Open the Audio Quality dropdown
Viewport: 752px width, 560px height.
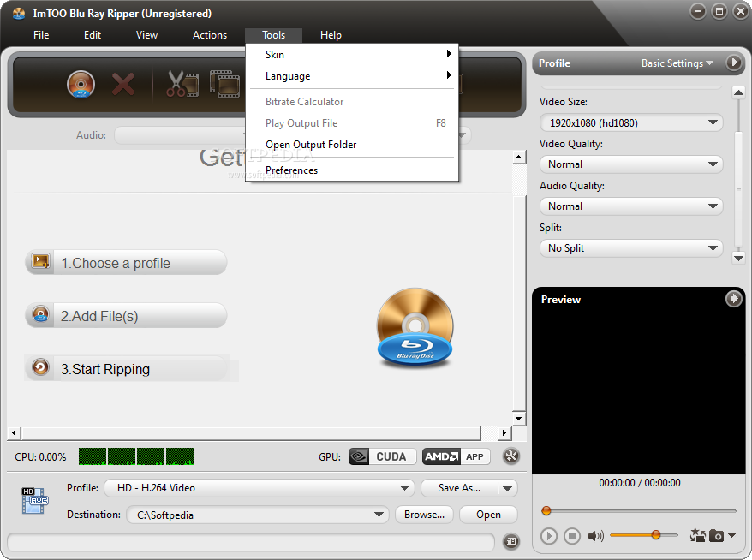coord(631,206)
